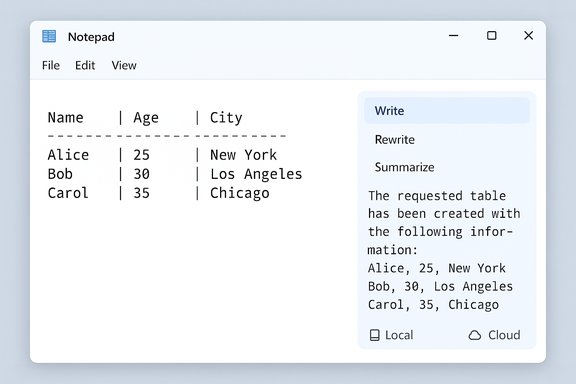The height and width of the screenshot is (384, 576).
Task: Click age value '25' in table
Action: click(x=141, y=155)
